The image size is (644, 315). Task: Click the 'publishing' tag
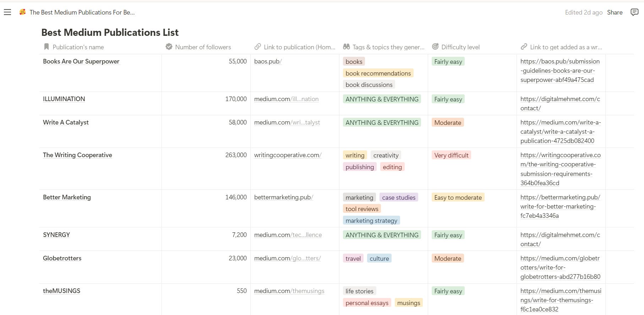click(x=360, y=167)
